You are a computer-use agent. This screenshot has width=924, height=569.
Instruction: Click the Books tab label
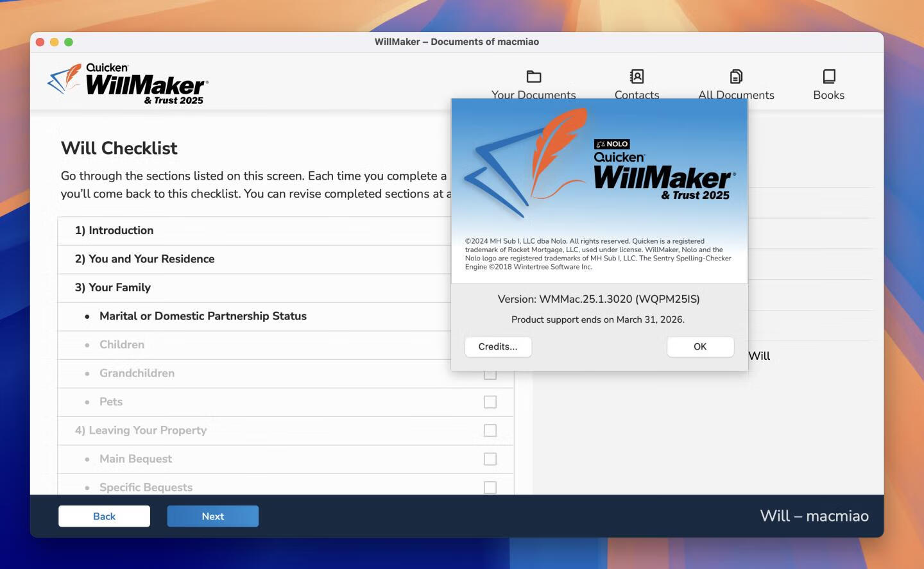829,95
